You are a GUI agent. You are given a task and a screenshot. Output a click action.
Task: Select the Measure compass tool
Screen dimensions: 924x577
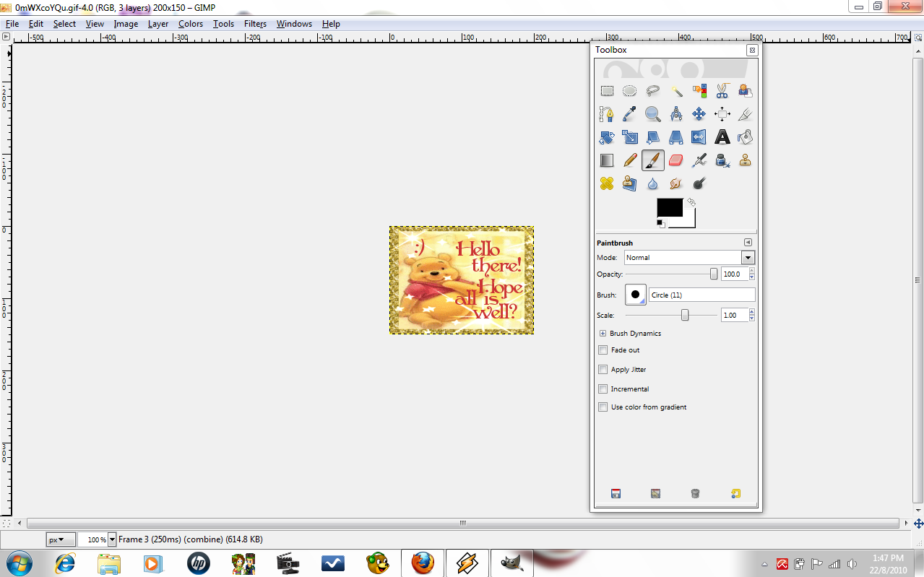pyautogui.click(x=676, y=114)
